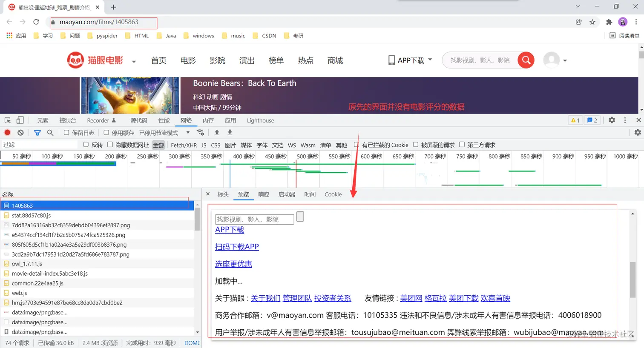This screenshot has width=644, height=348.
Task: Click the network filter text field
Action: [x=40, y=145]
